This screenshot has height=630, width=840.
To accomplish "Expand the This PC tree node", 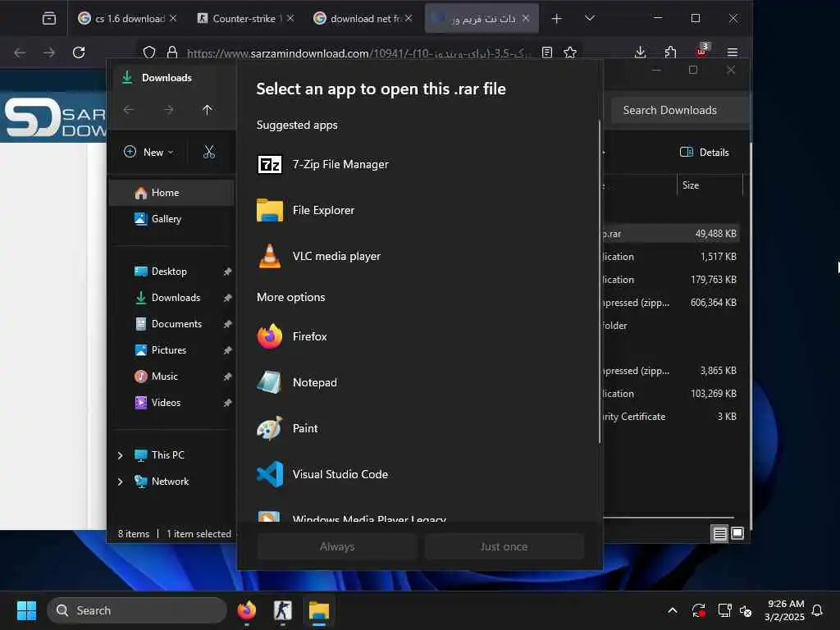I will tap(120, 455).
